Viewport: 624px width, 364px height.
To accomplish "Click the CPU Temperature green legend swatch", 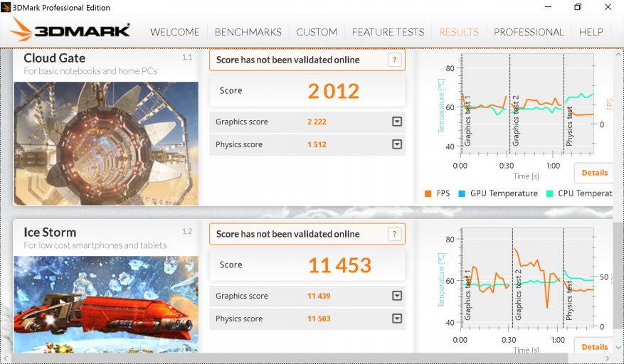I will pos(549,194).
